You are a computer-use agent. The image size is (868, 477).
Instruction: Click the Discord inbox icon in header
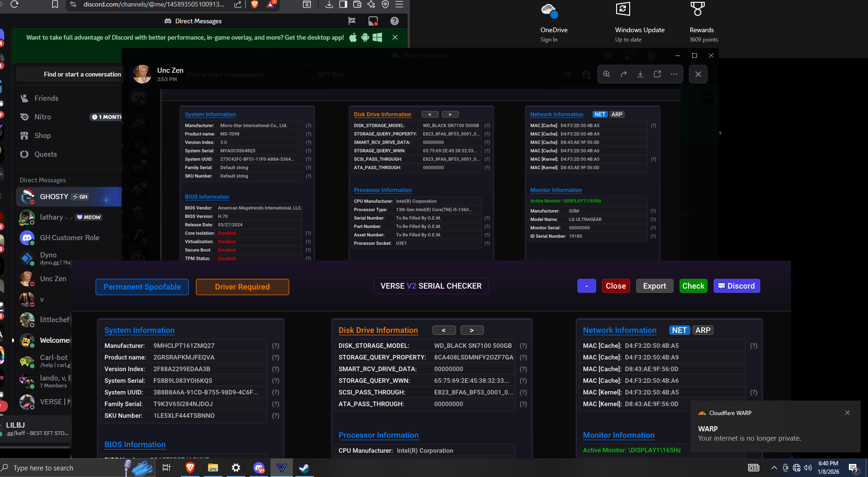(x=373, y=21)
